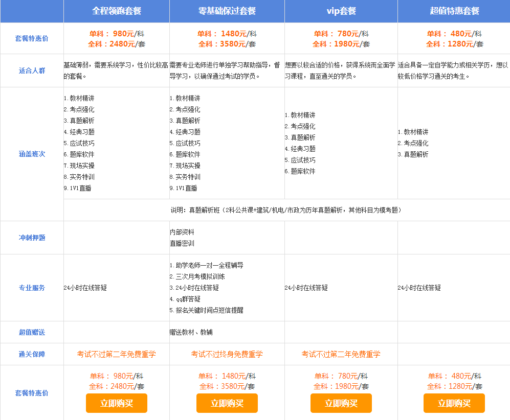This screenshot has width=510, height=420.
Task: Click the 内部资料 item in 冲刺押题 row
Action: [182, 232]
